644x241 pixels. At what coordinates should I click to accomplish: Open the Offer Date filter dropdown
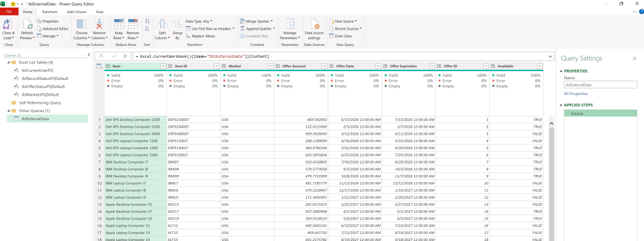[x=378, y=66]
